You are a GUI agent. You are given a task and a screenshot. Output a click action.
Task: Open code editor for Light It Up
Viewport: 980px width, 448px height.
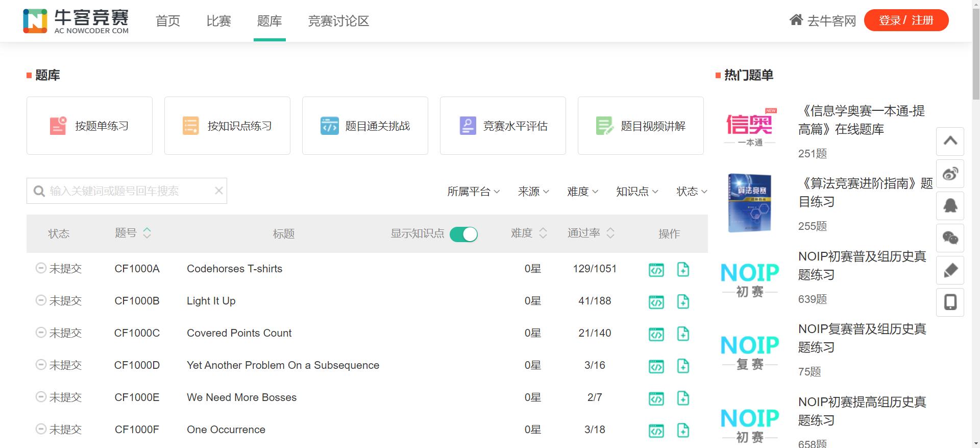click(x=656, y=302)
